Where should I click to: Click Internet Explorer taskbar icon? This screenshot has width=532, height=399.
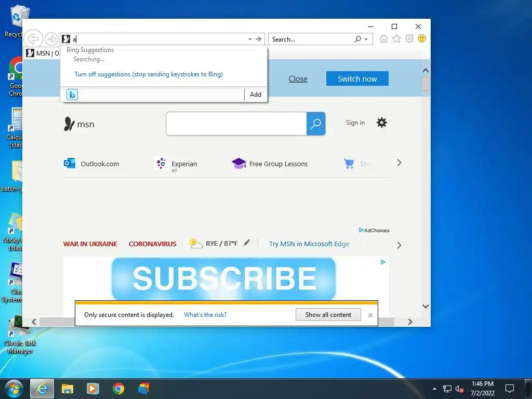(42, 389)
